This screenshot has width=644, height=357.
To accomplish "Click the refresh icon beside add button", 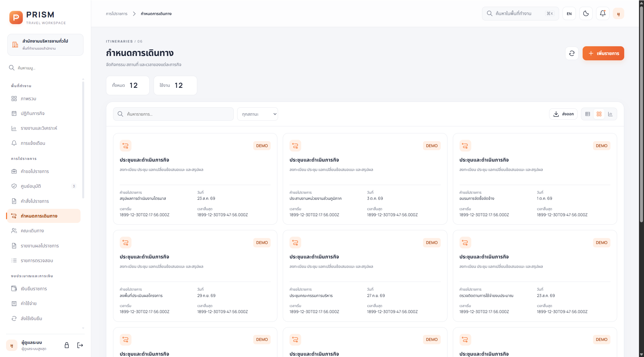I will pyautogui.click(x=572, y=53).
